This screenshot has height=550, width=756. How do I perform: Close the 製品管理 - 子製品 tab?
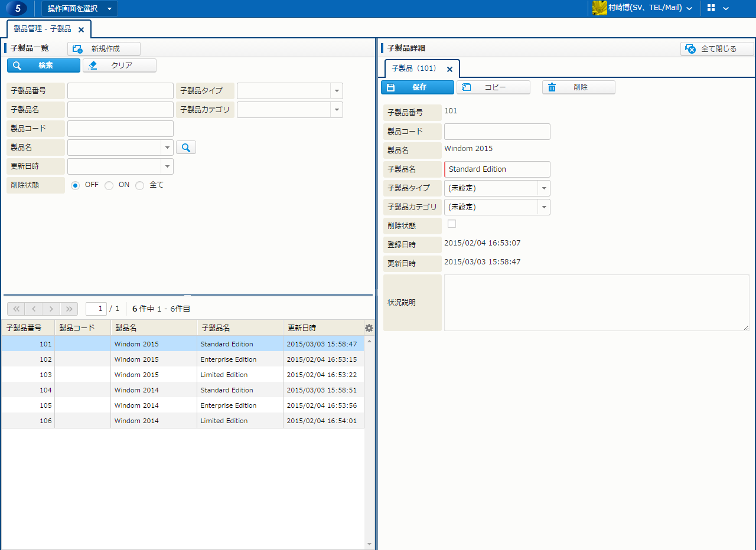tap(81, 30)
